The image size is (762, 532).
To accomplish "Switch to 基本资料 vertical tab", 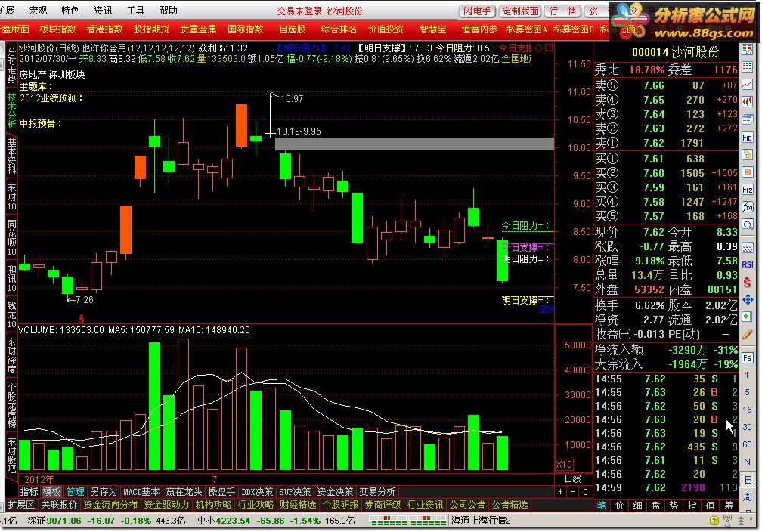I will (11, 156).
